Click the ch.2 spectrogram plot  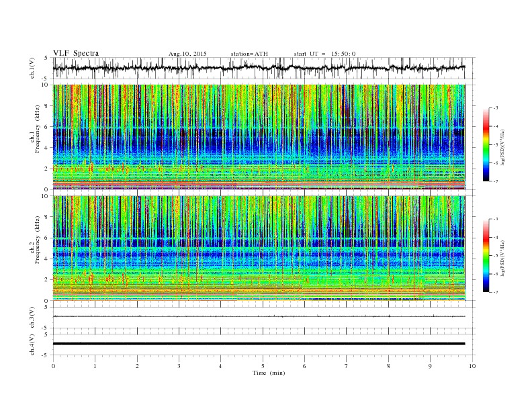[259, 248]
